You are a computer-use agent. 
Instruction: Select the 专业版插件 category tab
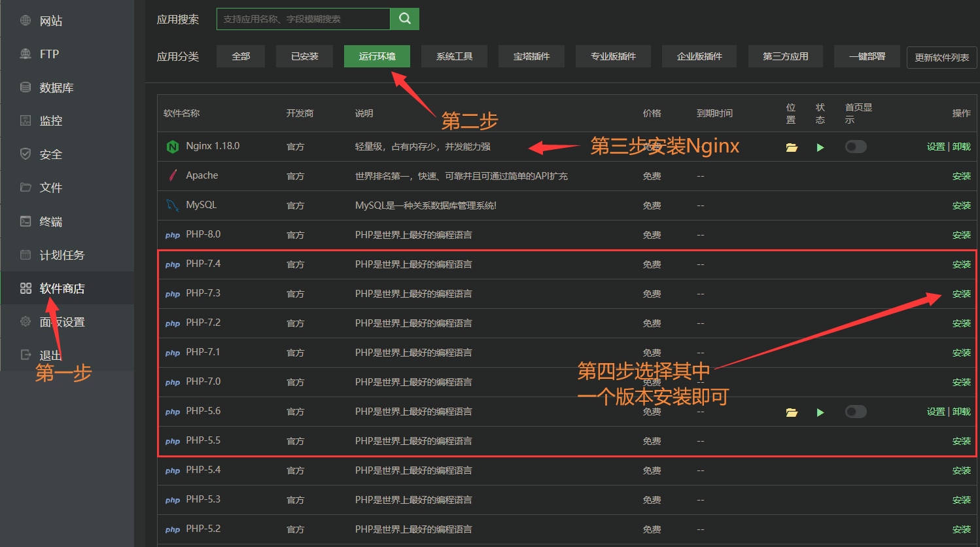(613, 56)
